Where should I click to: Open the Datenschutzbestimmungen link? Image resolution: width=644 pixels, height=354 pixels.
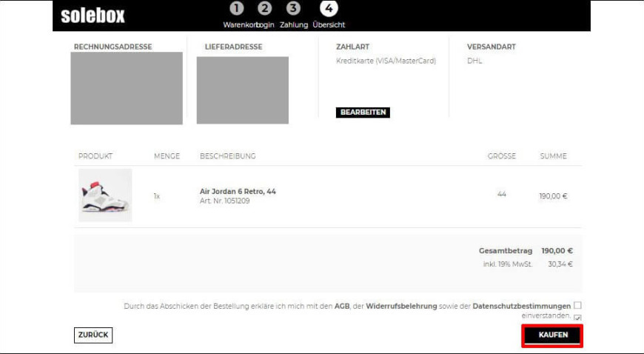pos(522,307)
